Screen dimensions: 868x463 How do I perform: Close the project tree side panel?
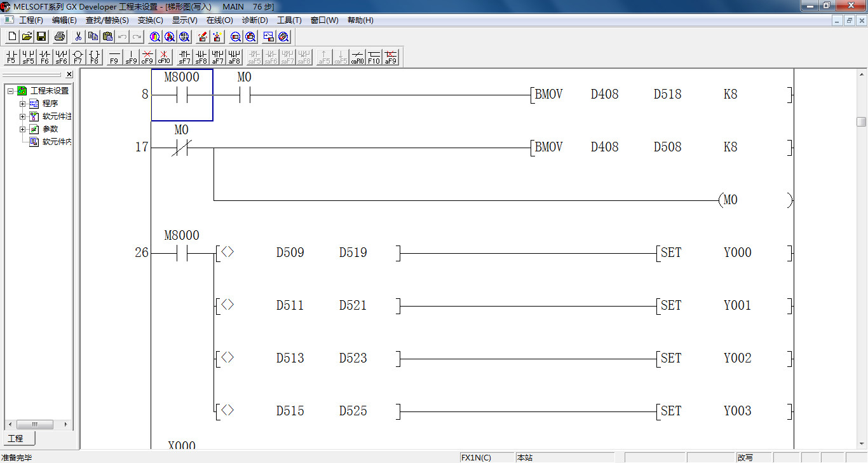(69, 74)
